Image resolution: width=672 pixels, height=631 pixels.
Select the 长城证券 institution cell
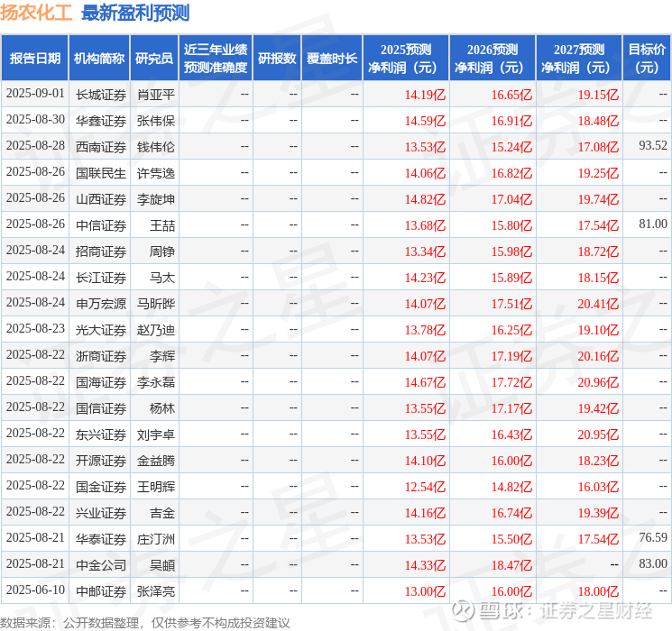tap(101, 95)
